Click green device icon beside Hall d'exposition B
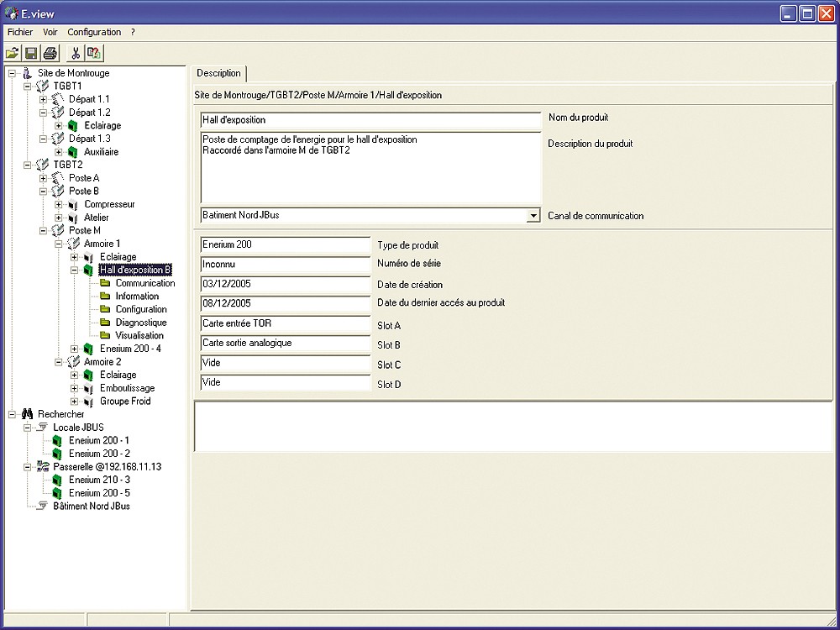The width and height of the screenshot is (840, 630). pyautogui.click(x=89, y=270)
